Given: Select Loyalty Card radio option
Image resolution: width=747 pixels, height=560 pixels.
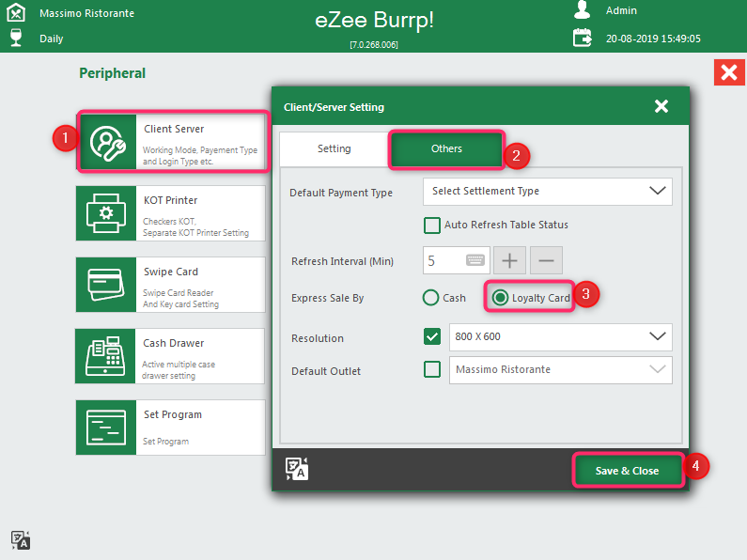Looking at the screenshot, I should tap(500, 298).
